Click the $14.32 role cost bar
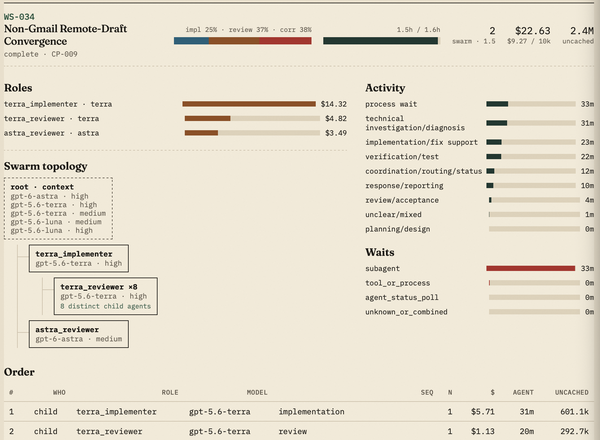 (249, 104)
